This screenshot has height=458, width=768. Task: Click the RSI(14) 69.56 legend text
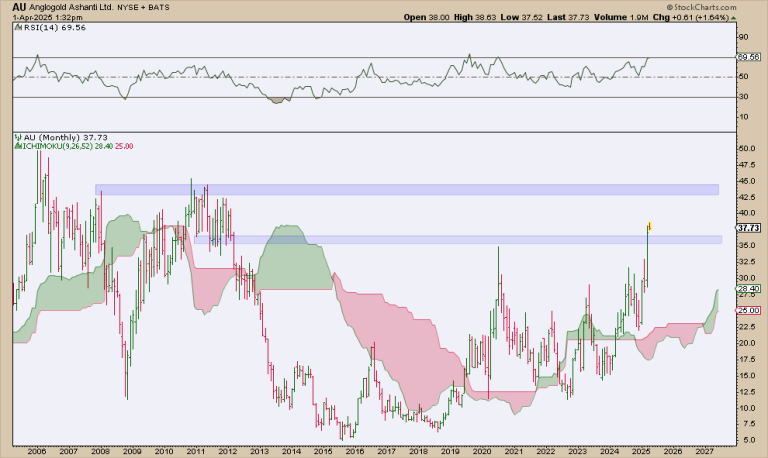55,28
